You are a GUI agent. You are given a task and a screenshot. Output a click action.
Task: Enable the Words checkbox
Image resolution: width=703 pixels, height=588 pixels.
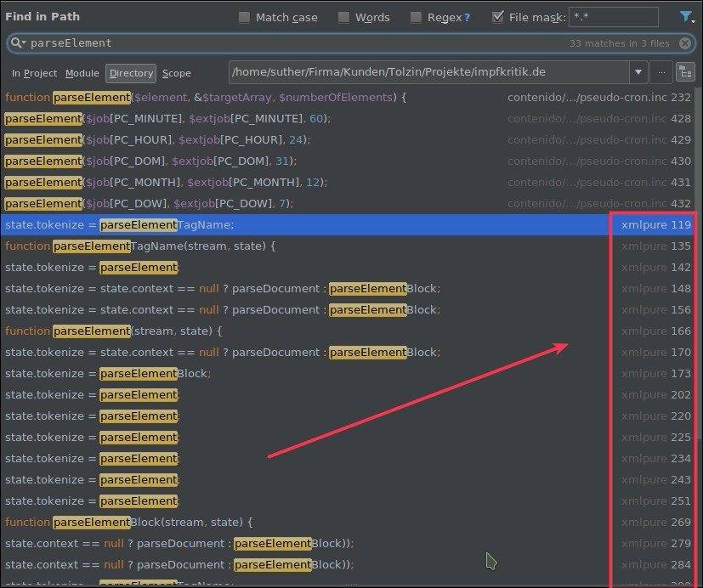tap(343, 17)
